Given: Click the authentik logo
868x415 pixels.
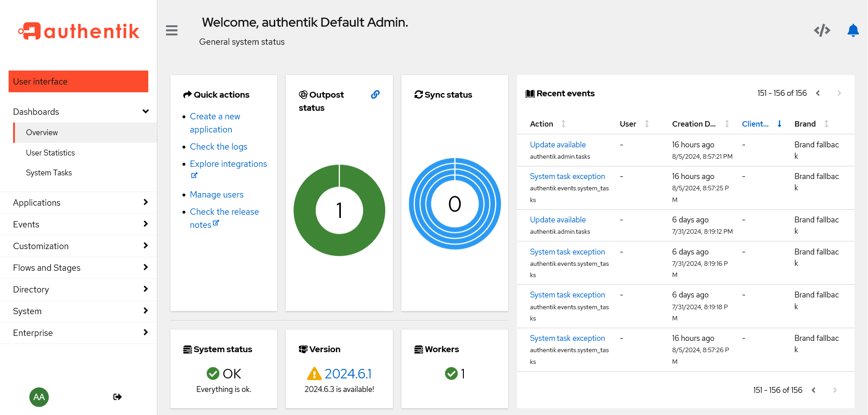Looking at the screenshot, I should click(x=79, y=31).
